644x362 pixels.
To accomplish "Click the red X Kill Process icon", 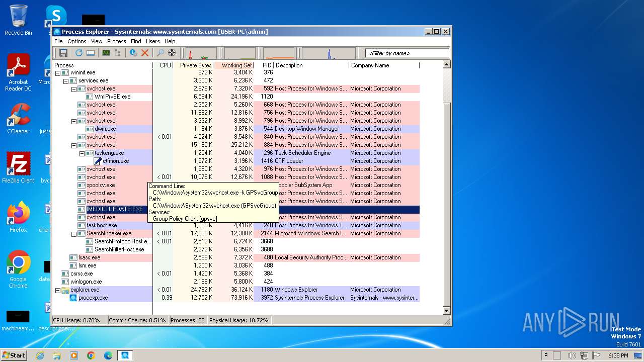I will (x=145, y=53).
